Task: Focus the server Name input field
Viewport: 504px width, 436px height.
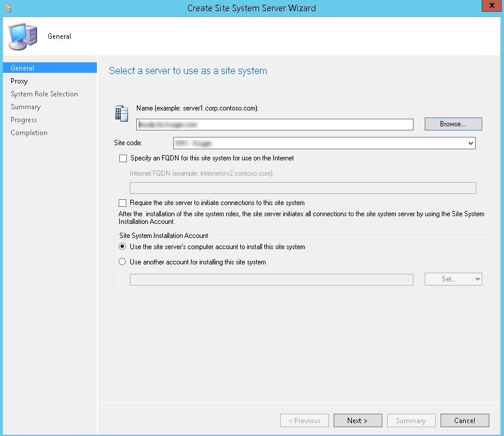Action: point(275,125)
